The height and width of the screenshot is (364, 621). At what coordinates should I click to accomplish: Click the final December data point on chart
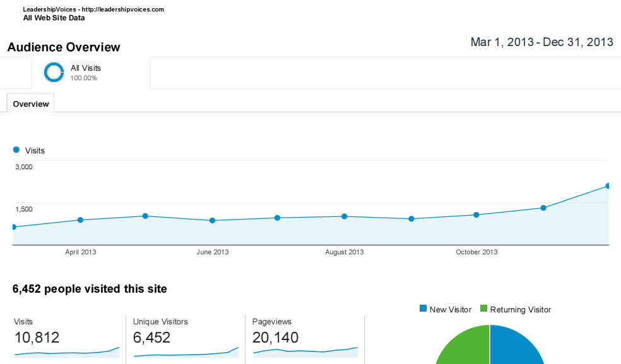tap(608, 186)
